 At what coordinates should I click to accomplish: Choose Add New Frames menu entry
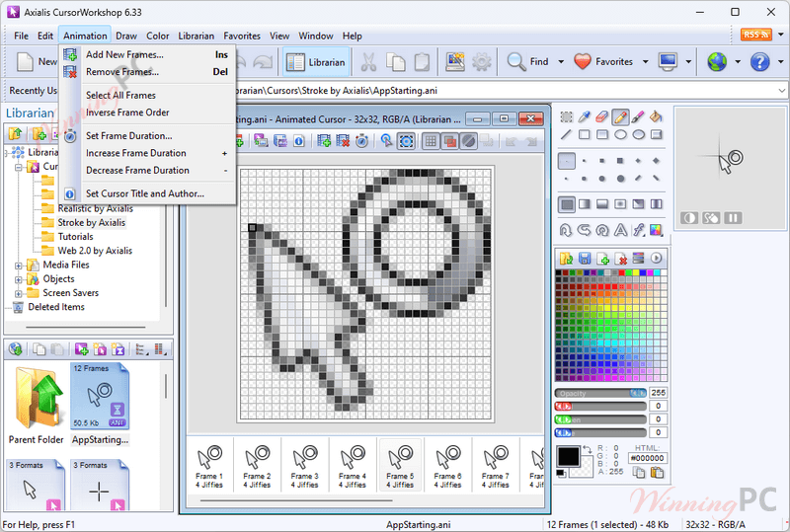click(x=147, y=54)
